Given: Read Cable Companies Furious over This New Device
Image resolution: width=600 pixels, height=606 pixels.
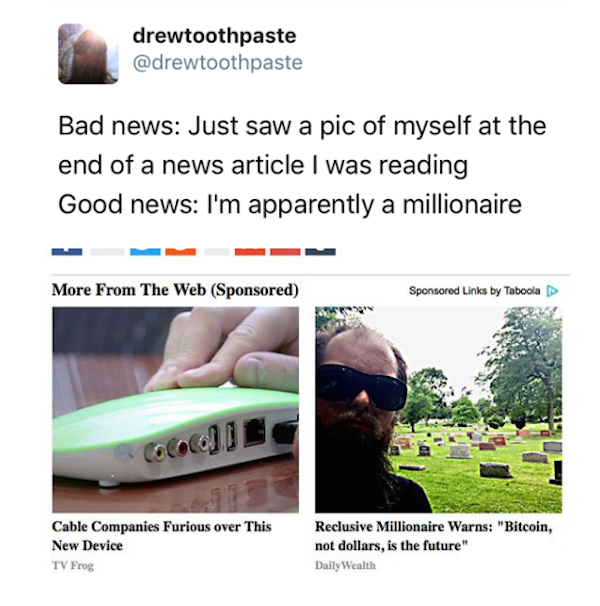Looking at the screenshot, I should tap(162, 536).
